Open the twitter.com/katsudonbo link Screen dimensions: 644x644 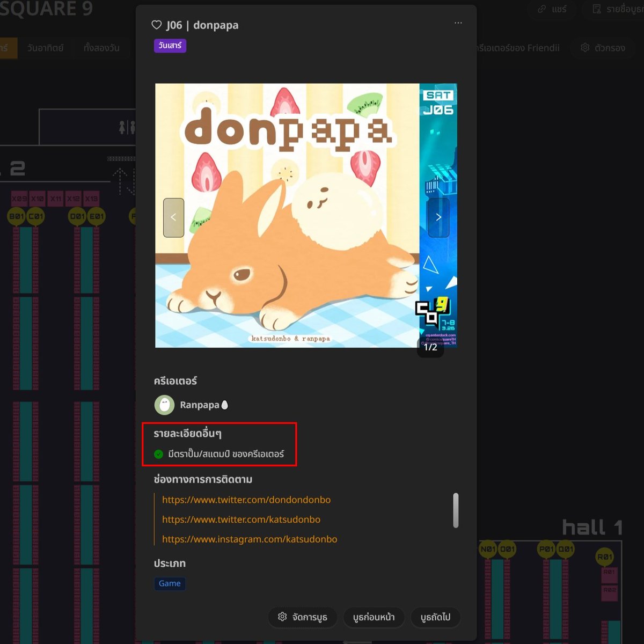tap(241, 519)
